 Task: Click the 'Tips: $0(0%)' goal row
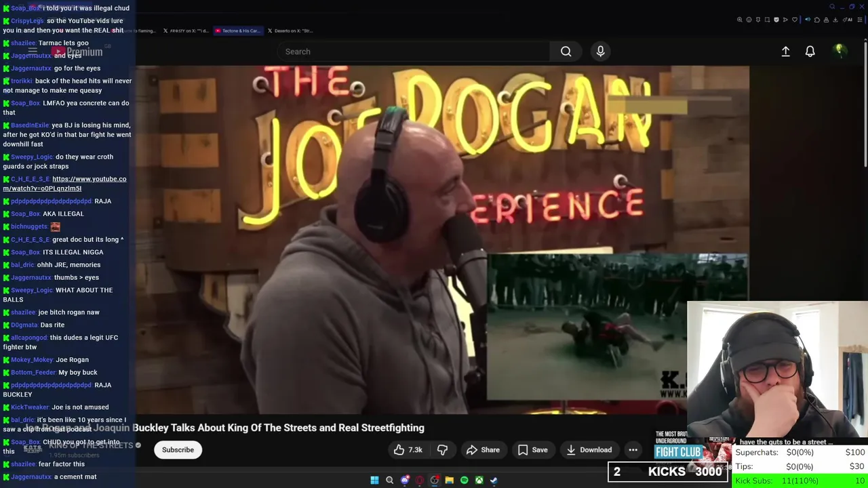click(x=800, y=466)
